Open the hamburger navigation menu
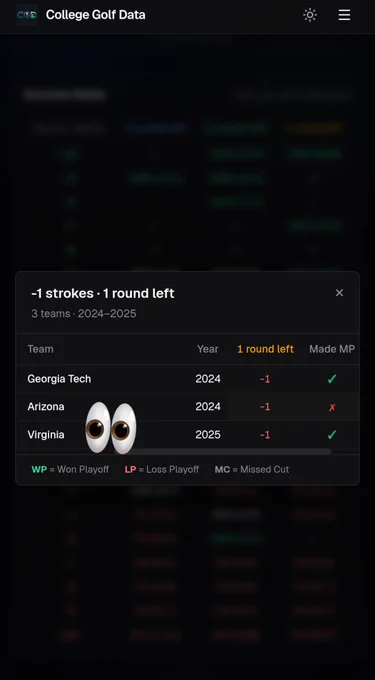This screenshot has height=680, width=375. (344, 15)
